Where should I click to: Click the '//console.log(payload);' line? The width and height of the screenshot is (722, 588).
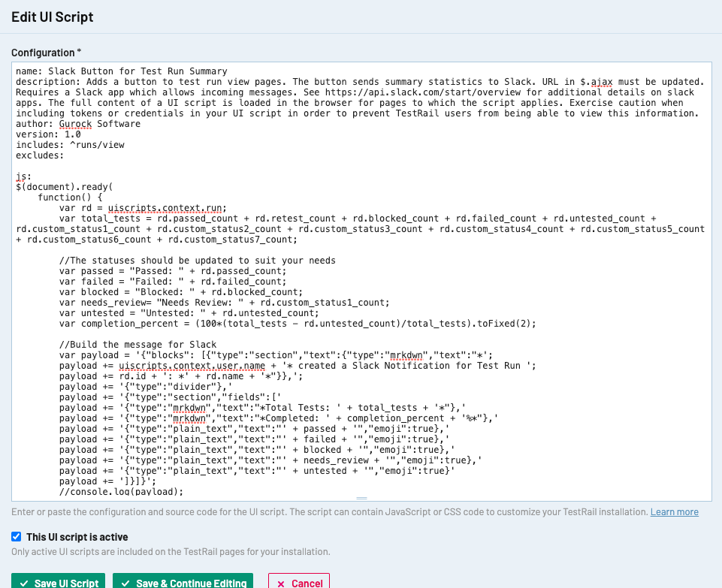coord(120,492)
